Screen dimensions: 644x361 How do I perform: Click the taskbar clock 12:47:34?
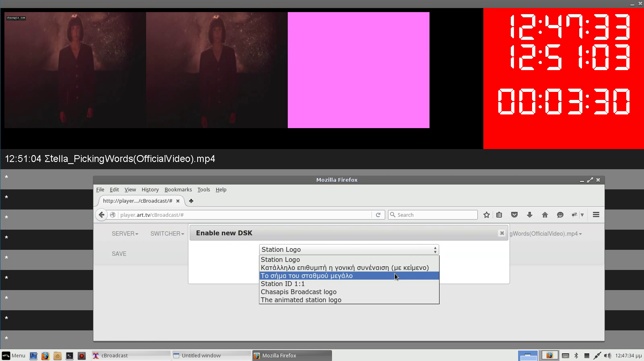coord(628,356)
